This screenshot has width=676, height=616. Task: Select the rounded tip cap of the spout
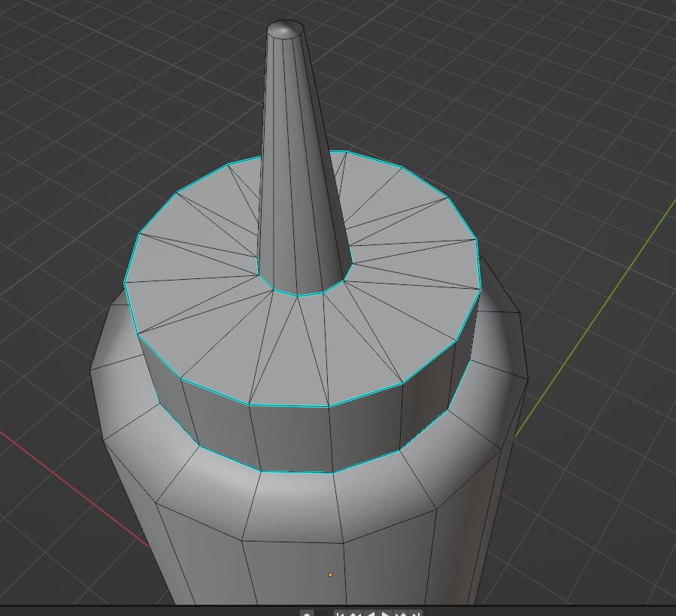285,29
